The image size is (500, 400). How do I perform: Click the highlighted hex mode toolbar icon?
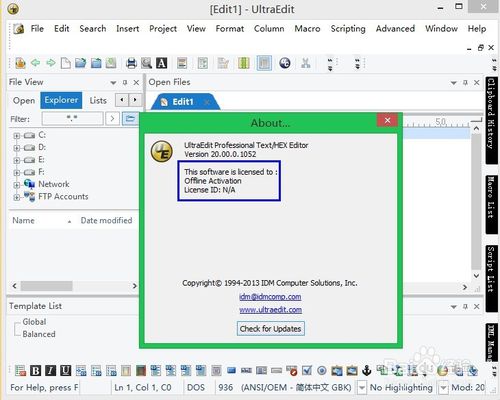pos(264,63)
